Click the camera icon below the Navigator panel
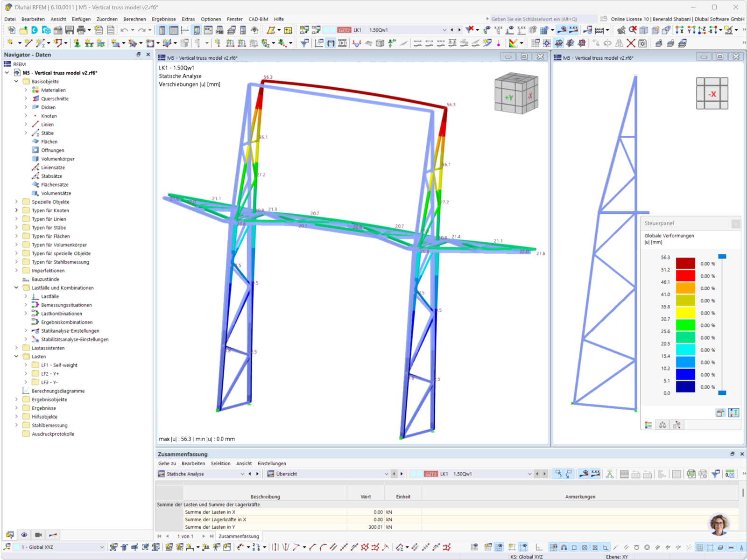This screenshot has height=560, width=747. tap(37, 534)
